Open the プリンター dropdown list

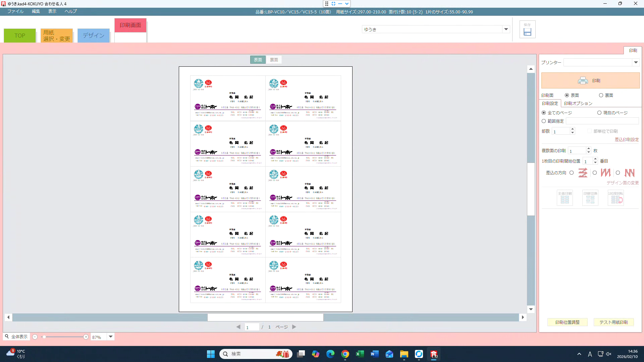636,63
